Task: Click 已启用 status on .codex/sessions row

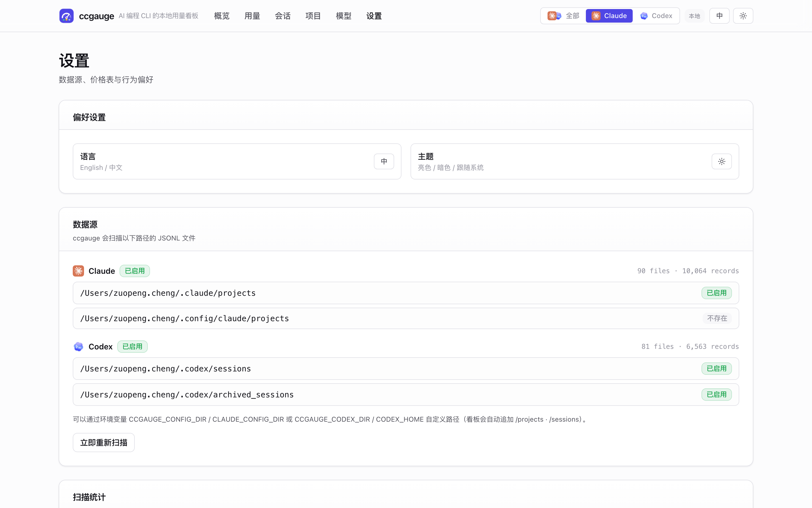Action: (716, 369)
